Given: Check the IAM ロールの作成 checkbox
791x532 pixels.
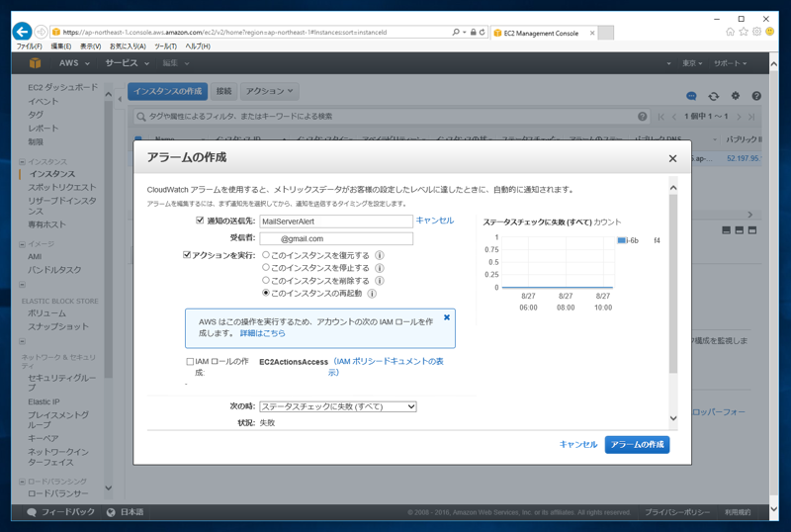Looking at the screenshot, I should [x=190, y=361].
